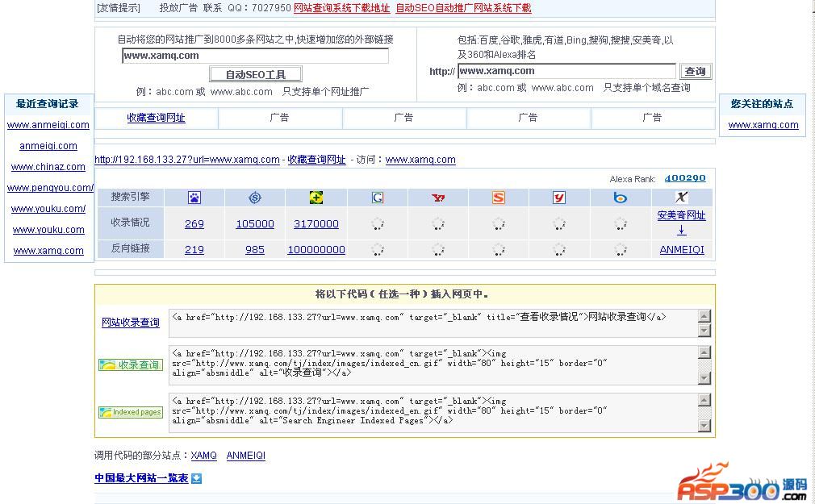
Task: Click down arrow of second code box scrollbar
Action: click(704, 378)
